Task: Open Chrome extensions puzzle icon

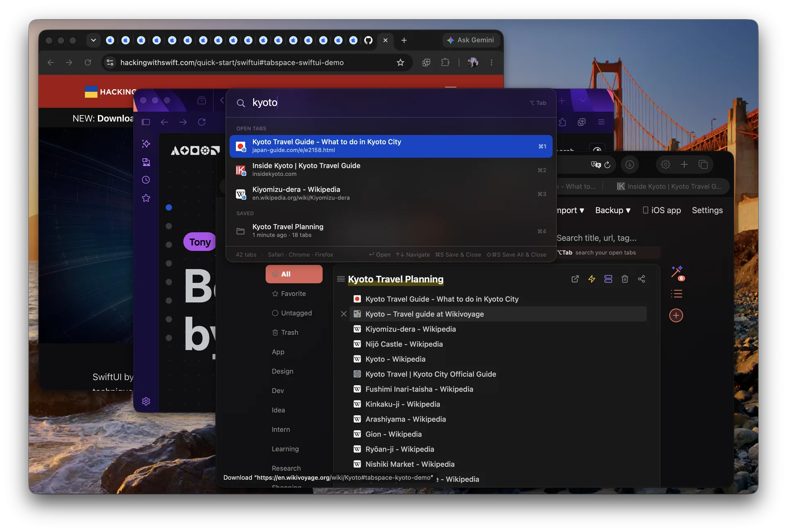Action: [x=445, y=62]
